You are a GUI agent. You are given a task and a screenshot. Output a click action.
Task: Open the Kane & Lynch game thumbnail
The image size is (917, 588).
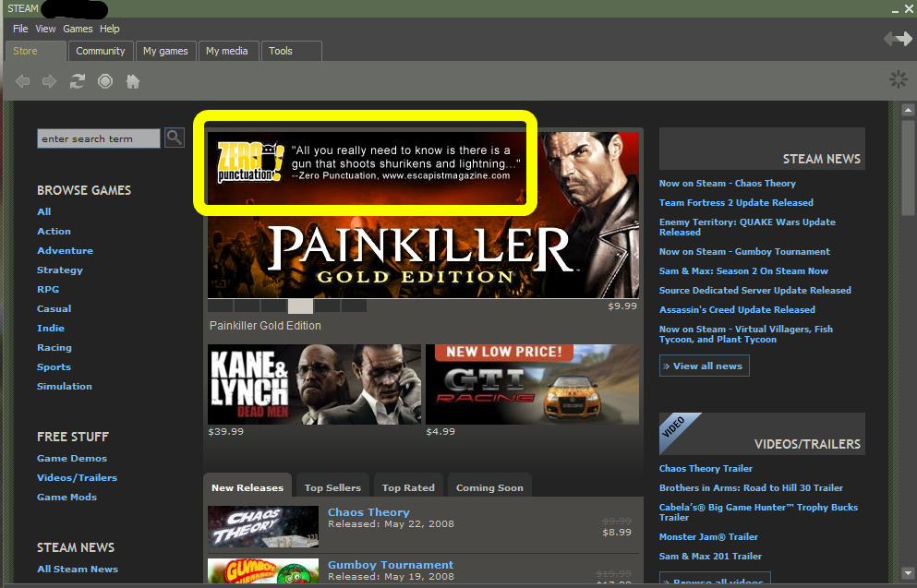[314, 384]
